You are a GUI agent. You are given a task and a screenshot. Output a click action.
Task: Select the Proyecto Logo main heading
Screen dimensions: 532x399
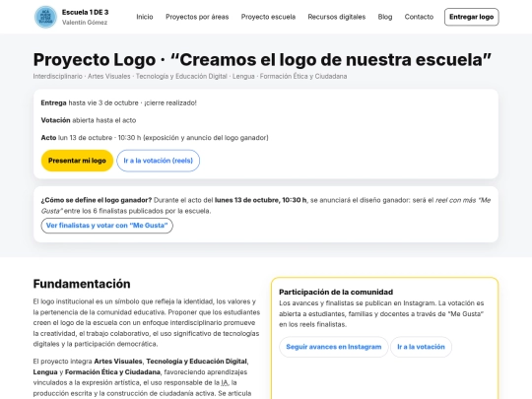pos(262,60)
